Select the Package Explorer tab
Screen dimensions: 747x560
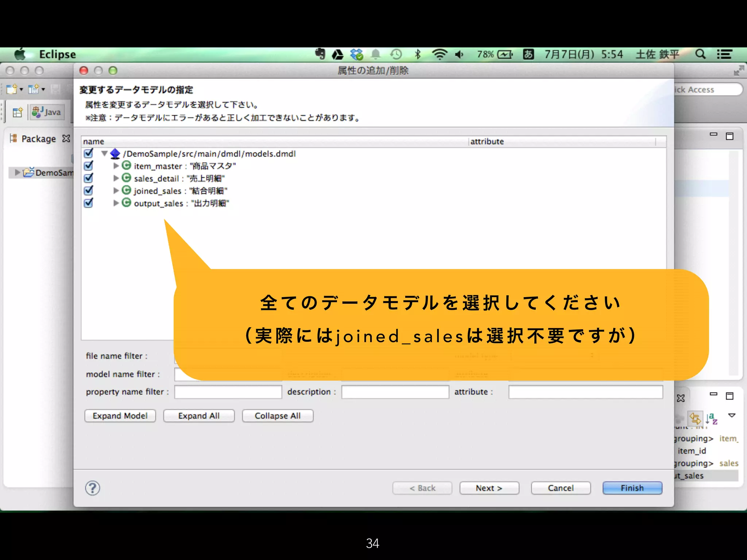pyautogui.click(x=38, y=139)
